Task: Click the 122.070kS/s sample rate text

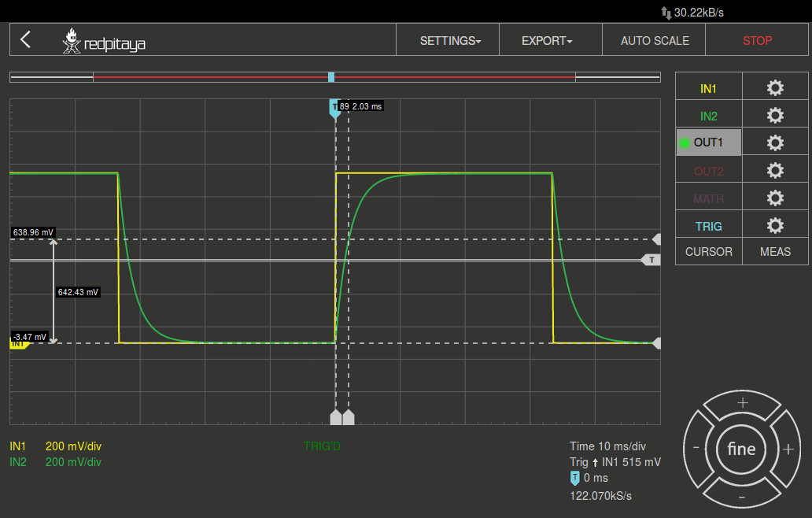Action: [600, 496]
